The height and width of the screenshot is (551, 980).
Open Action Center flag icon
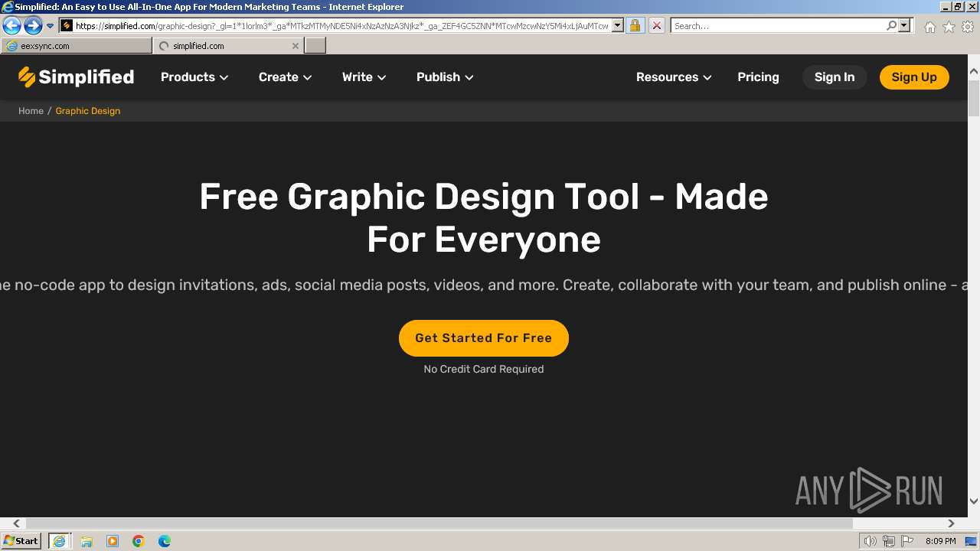click(x=906, y=541)
